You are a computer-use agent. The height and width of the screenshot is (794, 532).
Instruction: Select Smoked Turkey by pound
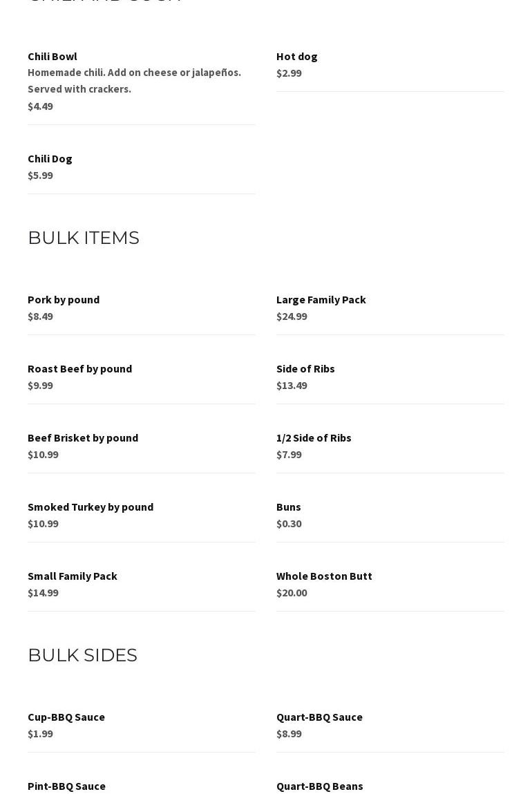point(91,507)
